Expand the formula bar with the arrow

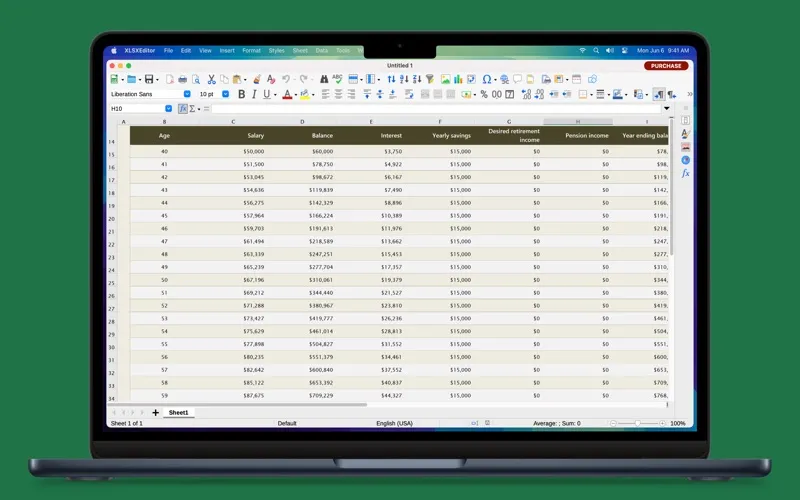(666, 109)
